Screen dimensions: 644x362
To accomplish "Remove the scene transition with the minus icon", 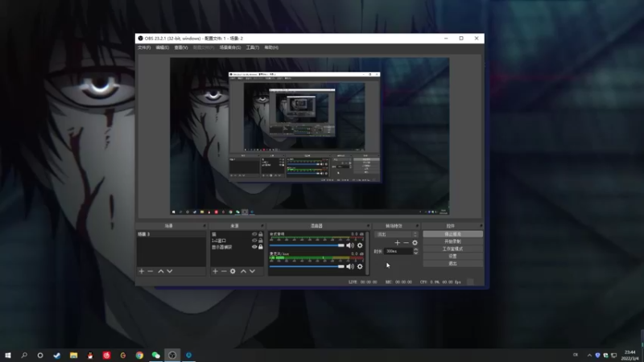I will [x=406, y=243].
